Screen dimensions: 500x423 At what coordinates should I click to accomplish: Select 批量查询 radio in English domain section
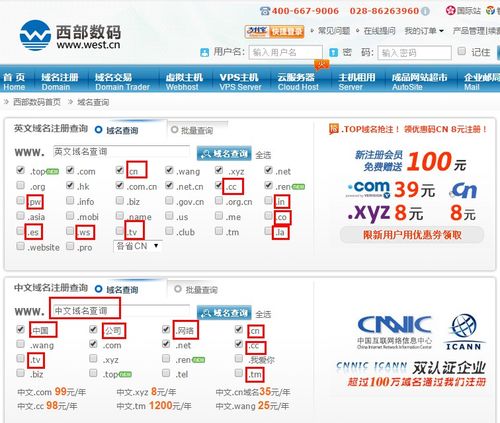coord(174,129)
